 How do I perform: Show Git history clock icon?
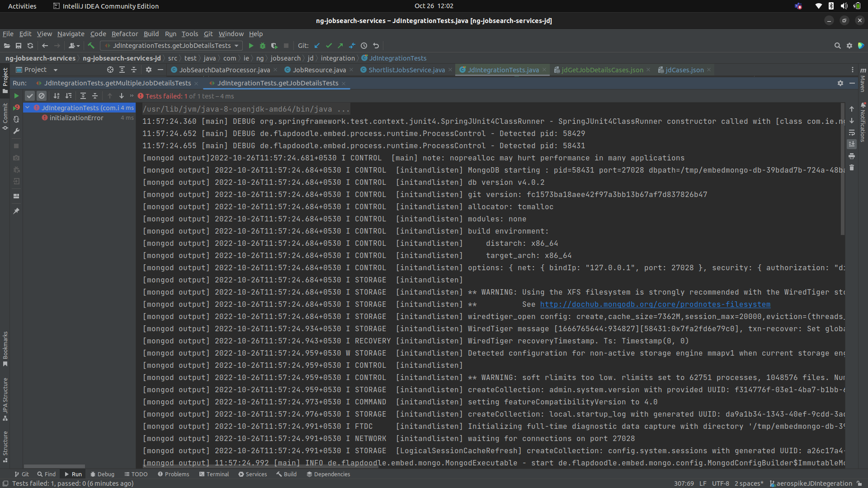click(x=364, y=46)
